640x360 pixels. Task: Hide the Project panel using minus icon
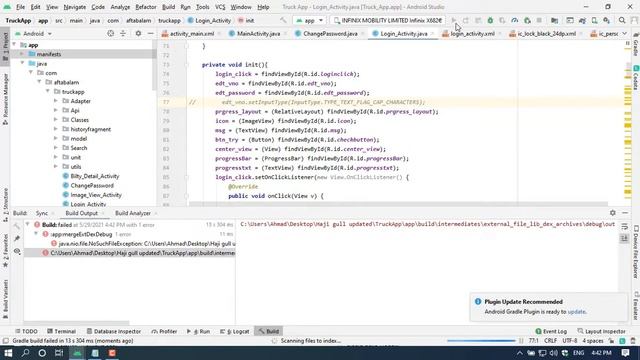pyautogui.click(x=151, y=33)
